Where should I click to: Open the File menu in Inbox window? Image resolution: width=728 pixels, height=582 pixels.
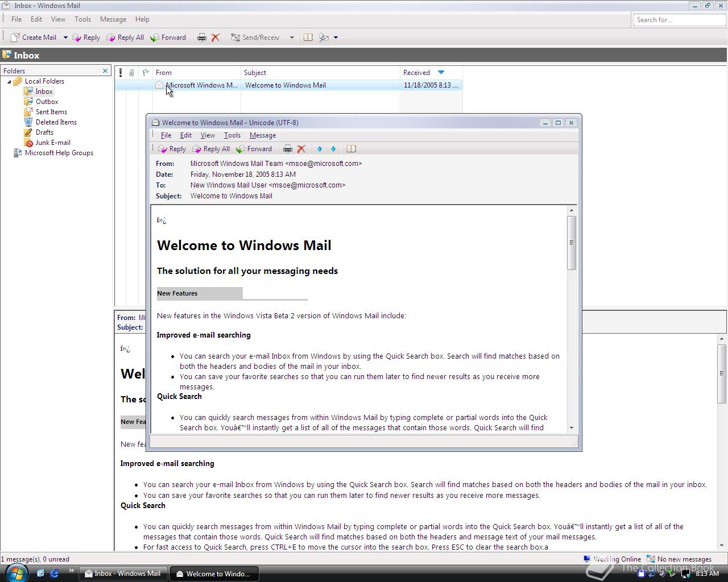click(16, 19)
